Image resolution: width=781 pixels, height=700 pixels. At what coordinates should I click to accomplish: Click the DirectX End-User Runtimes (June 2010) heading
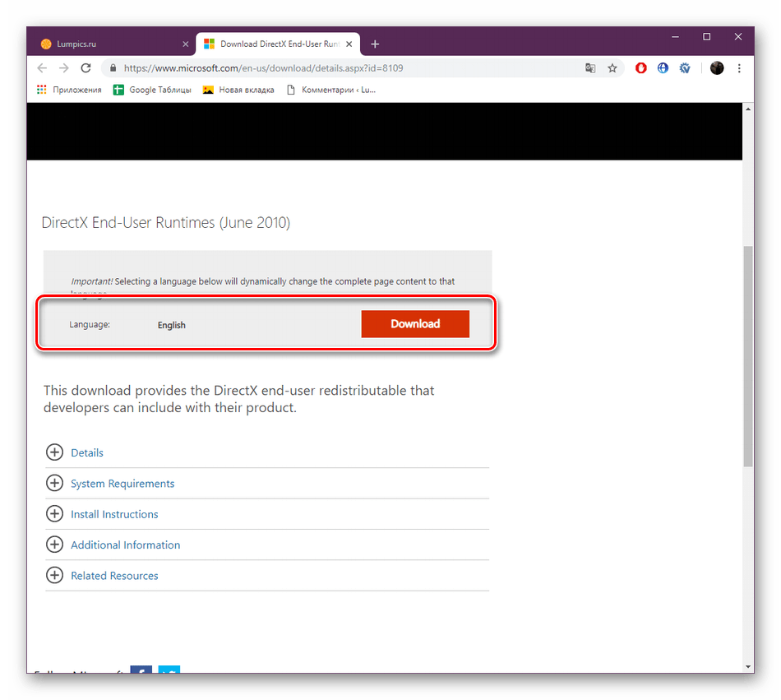[166, 223]
